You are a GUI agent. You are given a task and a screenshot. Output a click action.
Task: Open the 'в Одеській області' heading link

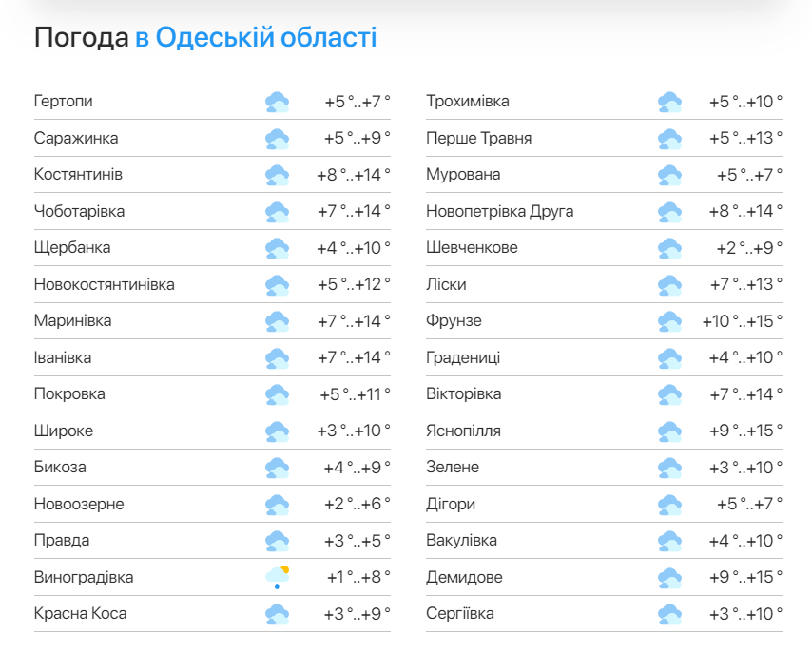(256, 38)
